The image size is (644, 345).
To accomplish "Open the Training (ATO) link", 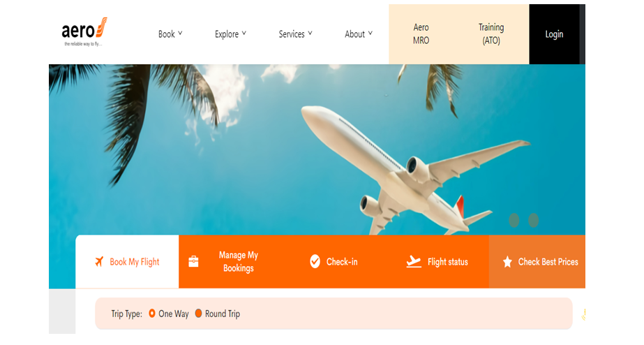I will coord(491,34).
